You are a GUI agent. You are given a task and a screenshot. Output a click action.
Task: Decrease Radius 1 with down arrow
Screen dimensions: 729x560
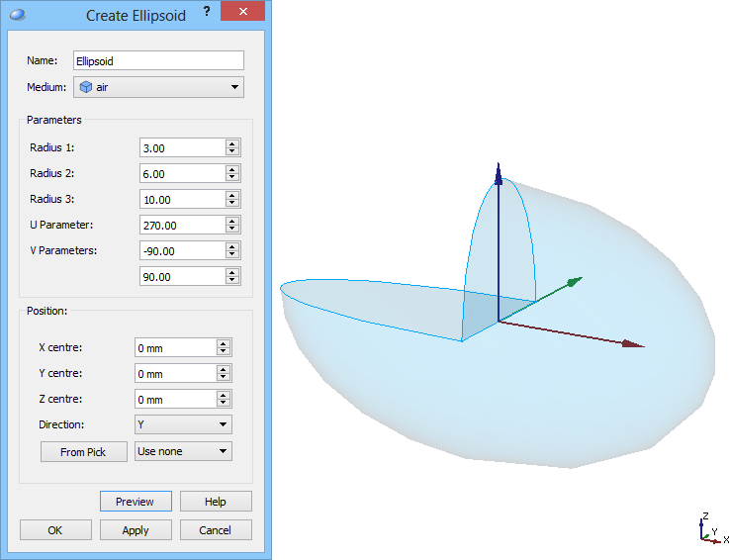click(232, 152)
